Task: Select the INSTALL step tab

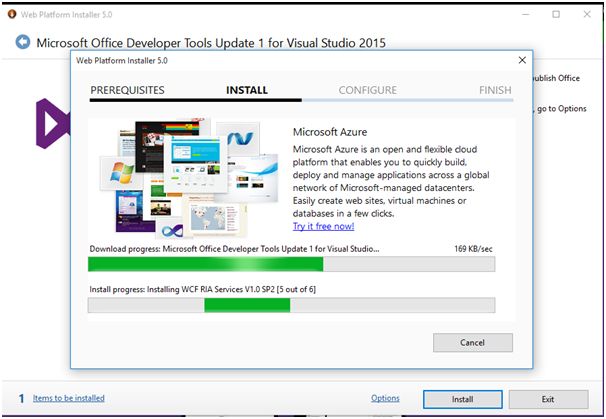Action: pos(247,90)
